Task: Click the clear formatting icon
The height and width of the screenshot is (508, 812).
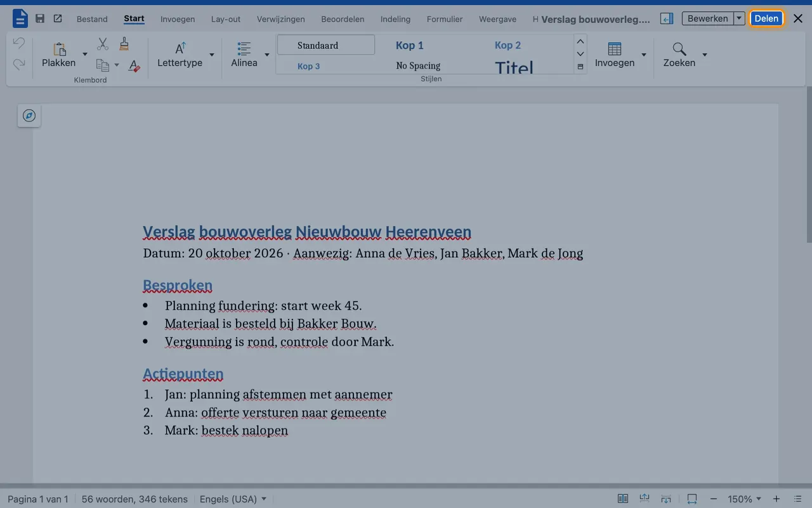Action: coord(134,65)
